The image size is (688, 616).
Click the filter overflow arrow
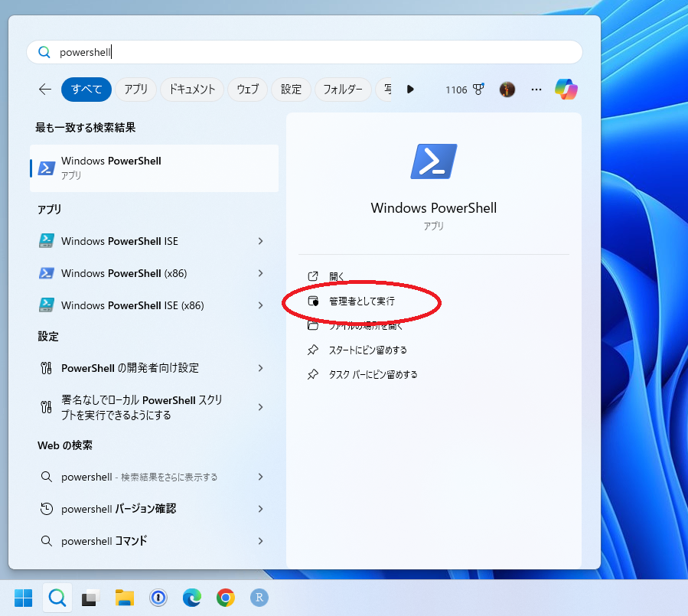click(410, 90)
